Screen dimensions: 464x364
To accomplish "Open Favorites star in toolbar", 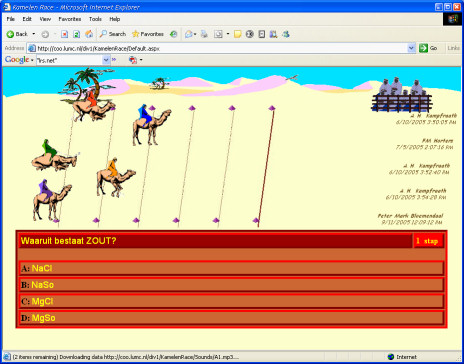I will point(148,34).
